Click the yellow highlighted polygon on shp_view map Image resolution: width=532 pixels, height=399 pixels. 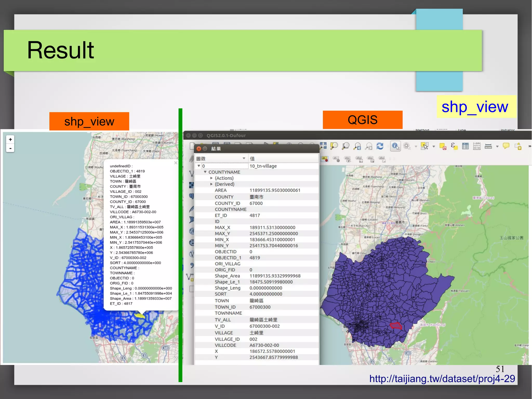point(140,316)
